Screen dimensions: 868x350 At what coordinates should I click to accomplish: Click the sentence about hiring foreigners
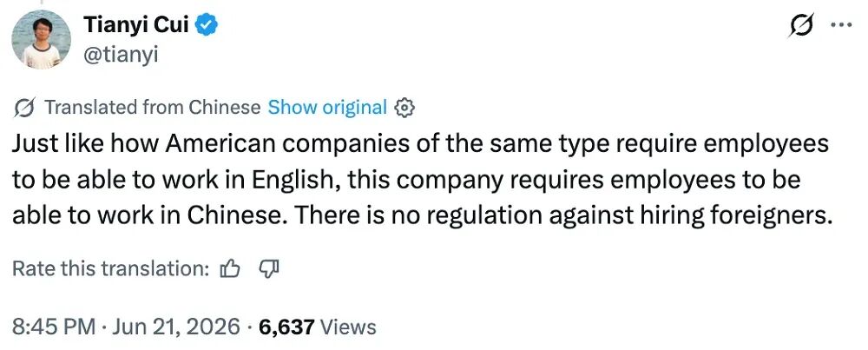click(563, 216)
